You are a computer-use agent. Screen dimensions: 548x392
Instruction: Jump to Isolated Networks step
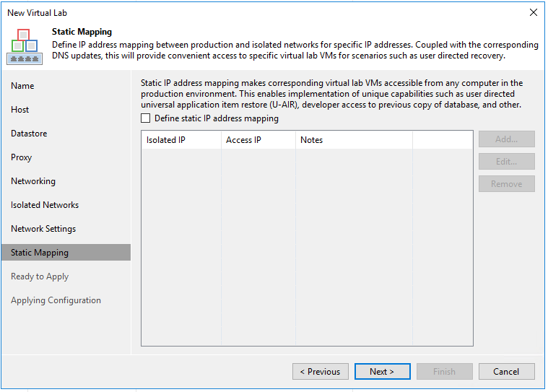click(x=45, y=205)
